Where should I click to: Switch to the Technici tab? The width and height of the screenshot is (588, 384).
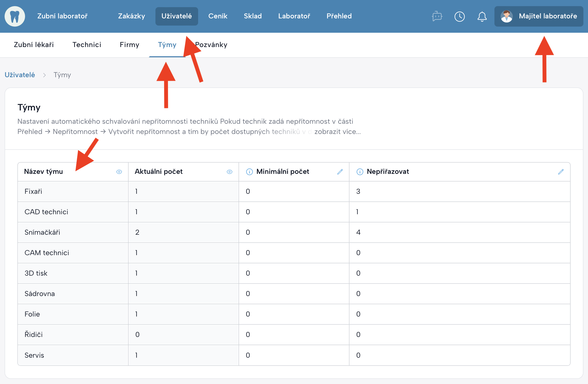[x=87, y=45]
